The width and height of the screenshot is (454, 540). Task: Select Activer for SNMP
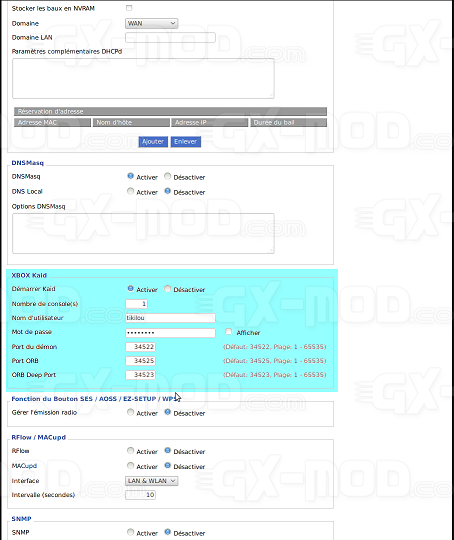coord(130,532)
